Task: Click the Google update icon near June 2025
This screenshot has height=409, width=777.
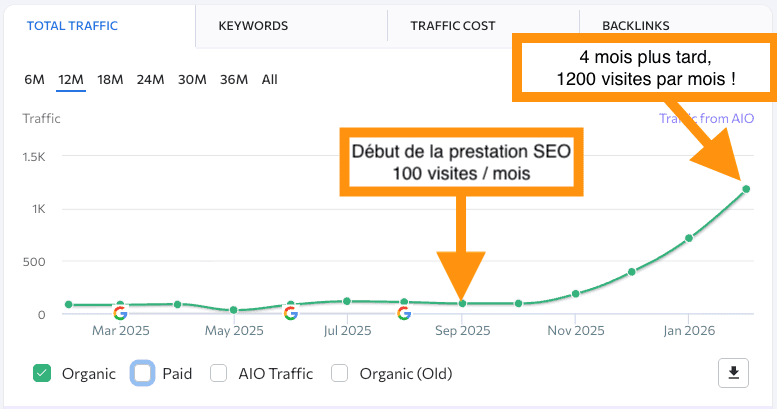Action: pos(291,313)
